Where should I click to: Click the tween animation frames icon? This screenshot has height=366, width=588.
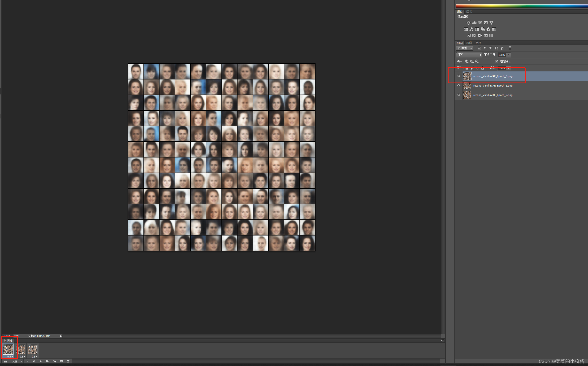click(55, 361)
